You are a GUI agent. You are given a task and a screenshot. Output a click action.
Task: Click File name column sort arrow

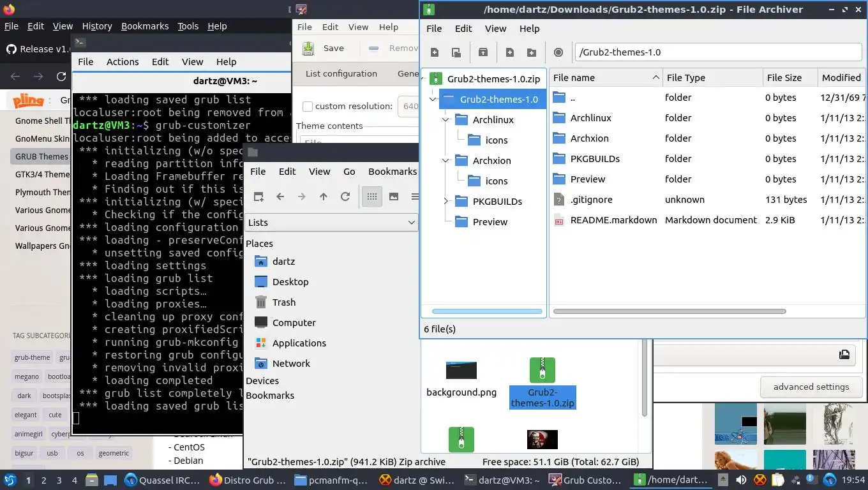pyautogui.click(x=655, y=78)
